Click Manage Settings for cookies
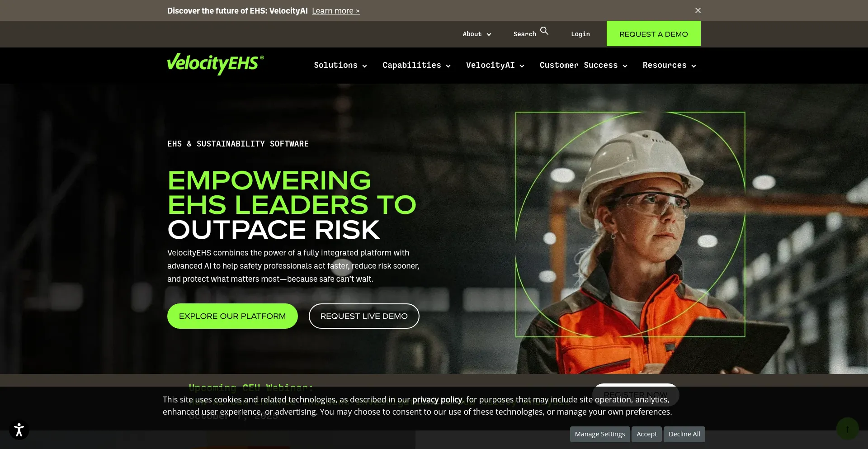The image size is (868, 449). [599, 434]
